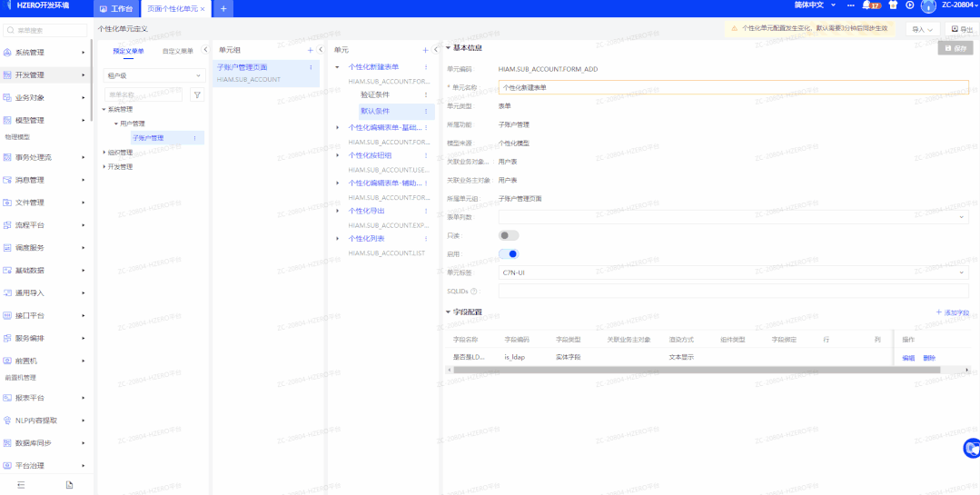Open the 租户级 level dropdown
Screen dimensions: 980x495
click(x=154, y=75)
